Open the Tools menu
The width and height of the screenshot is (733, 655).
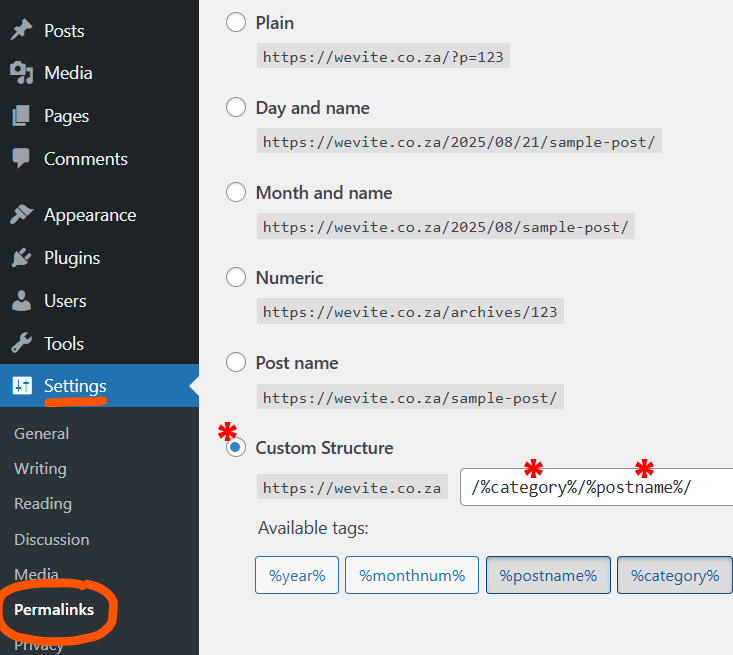(x=64, y=344)
